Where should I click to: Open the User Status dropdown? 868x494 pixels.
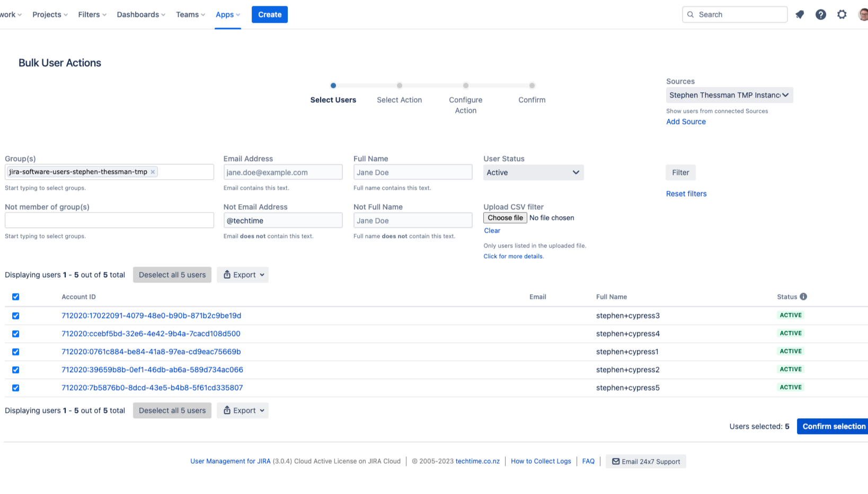tap(533, 172)
